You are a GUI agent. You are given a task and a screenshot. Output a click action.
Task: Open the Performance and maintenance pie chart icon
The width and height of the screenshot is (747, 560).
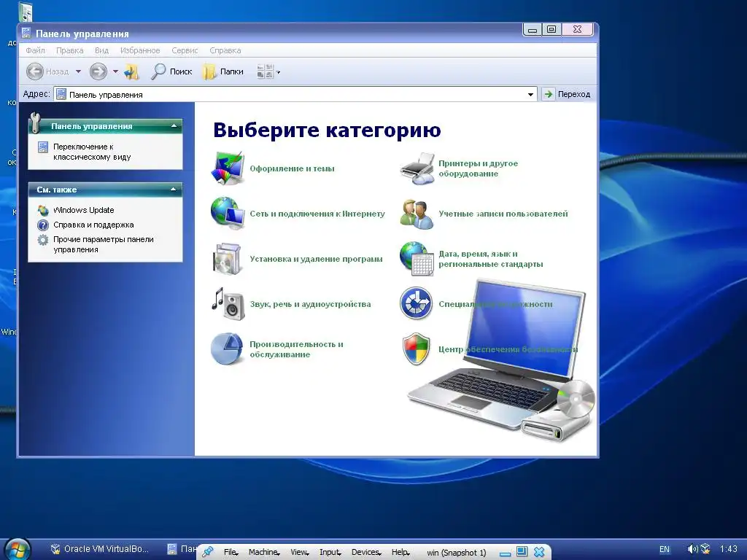click(x=228, y=349)
